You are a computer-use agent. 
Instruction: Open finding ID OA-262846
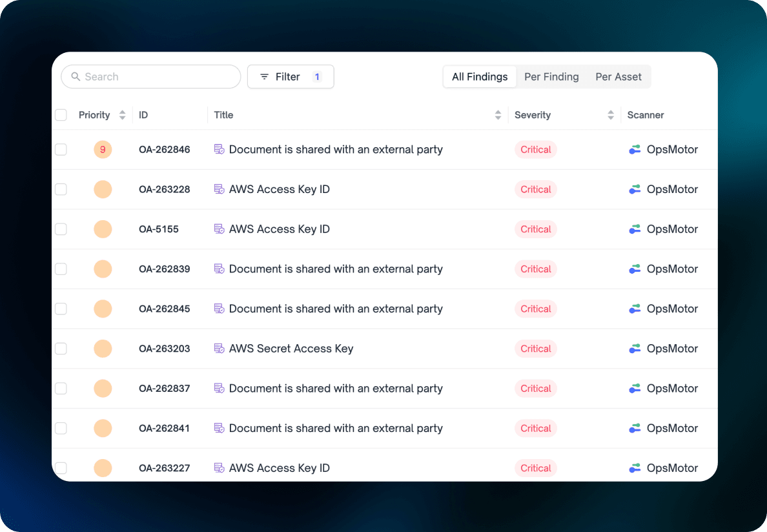[165, 150]
